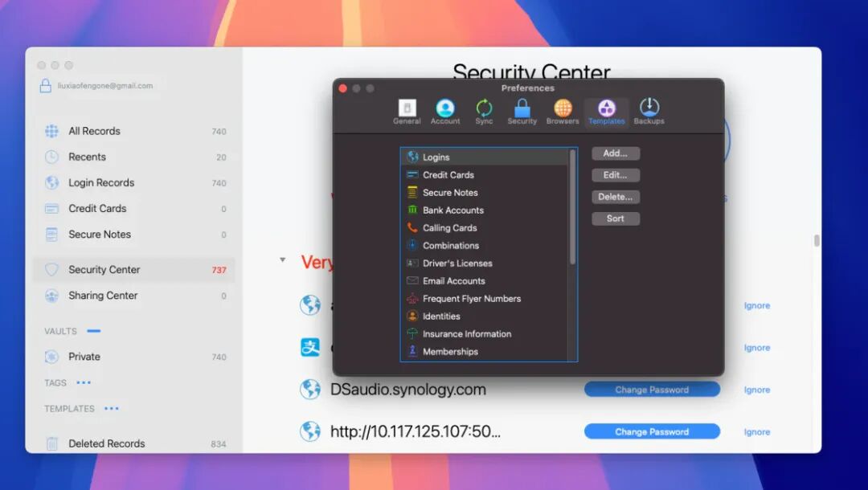Open All Records in the sidebar
Image resolution: width=868 pixels, height=490 pixels.
[x=136, y=131]
